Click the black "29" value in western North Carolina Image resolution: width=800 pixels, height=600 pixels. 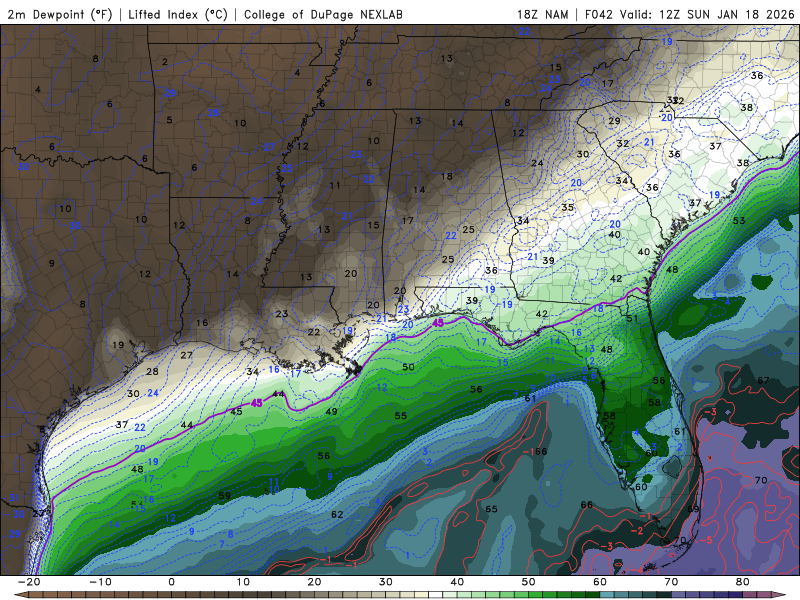614,121
